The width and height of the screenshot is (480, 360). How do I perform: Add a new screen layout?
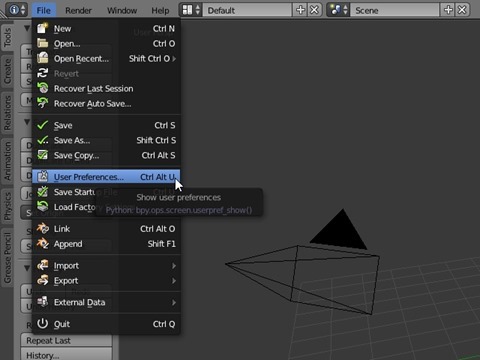coord(300,10)
